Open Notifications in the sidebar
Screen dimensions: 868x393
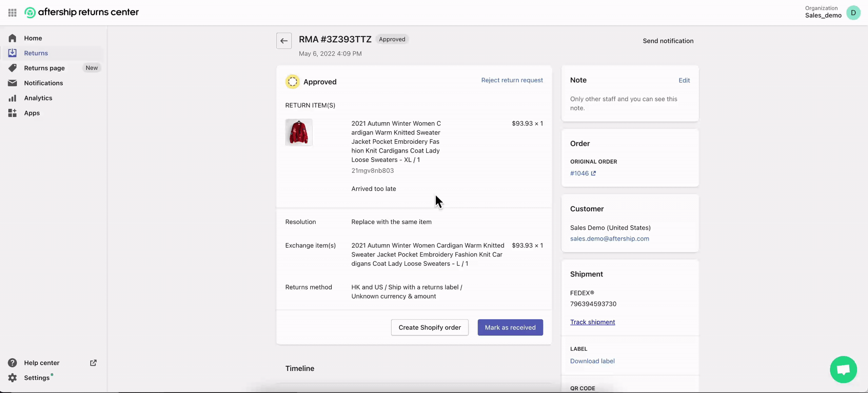pos(43,83)
